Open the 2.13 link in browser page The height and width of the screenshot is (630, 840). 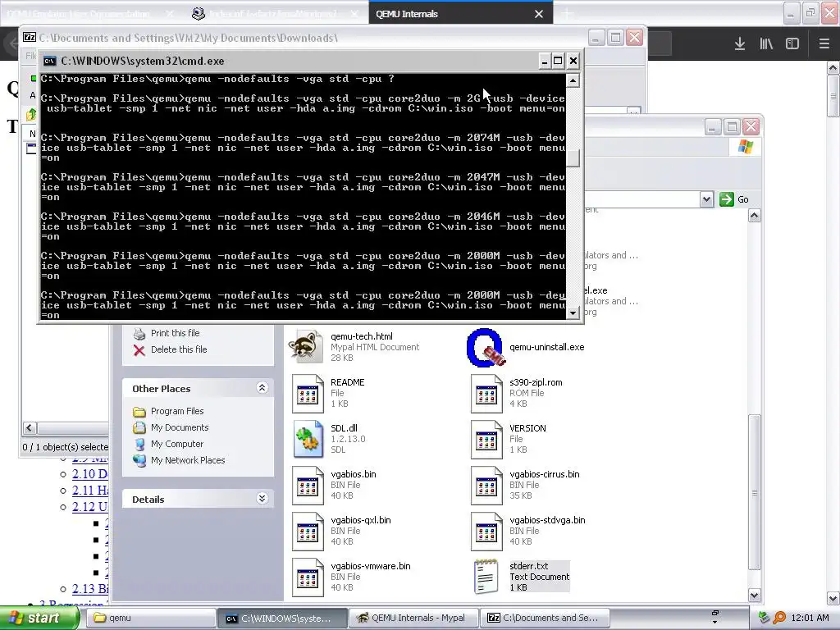tap(90, 589)
